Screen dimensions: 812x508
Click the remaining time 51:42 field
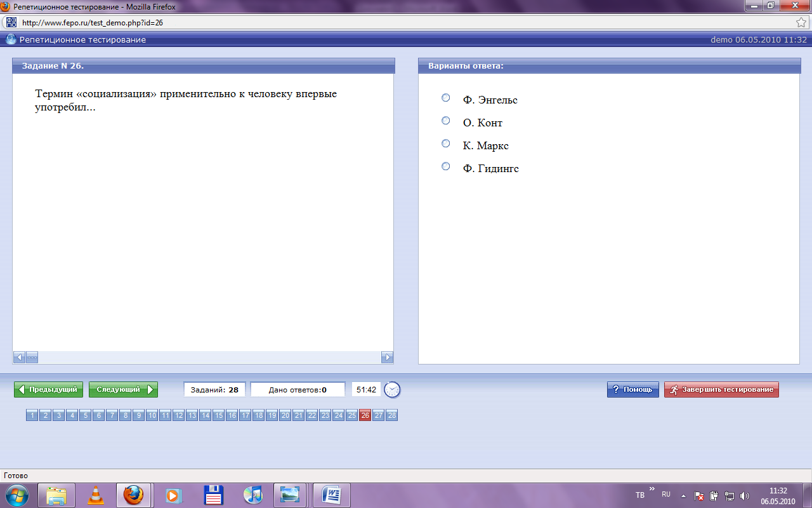(366, 389)
